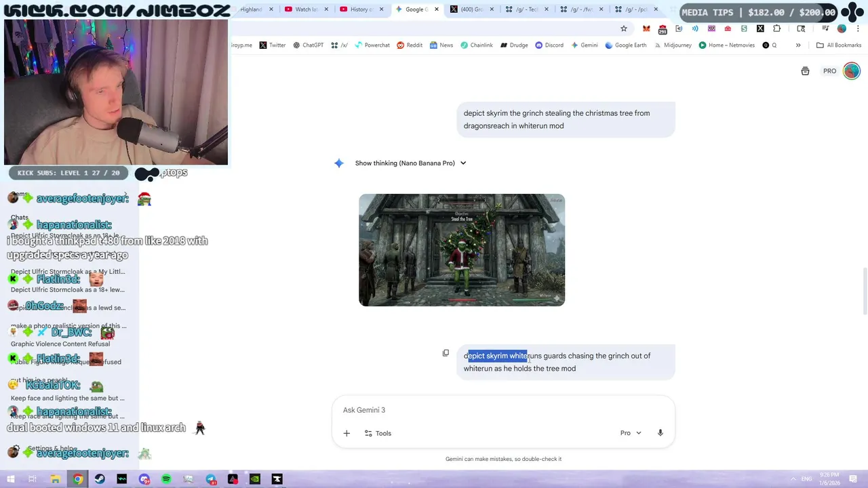868x488 pixels.
Task: Open the Windows Start menu
Action: tap(11, 479)
